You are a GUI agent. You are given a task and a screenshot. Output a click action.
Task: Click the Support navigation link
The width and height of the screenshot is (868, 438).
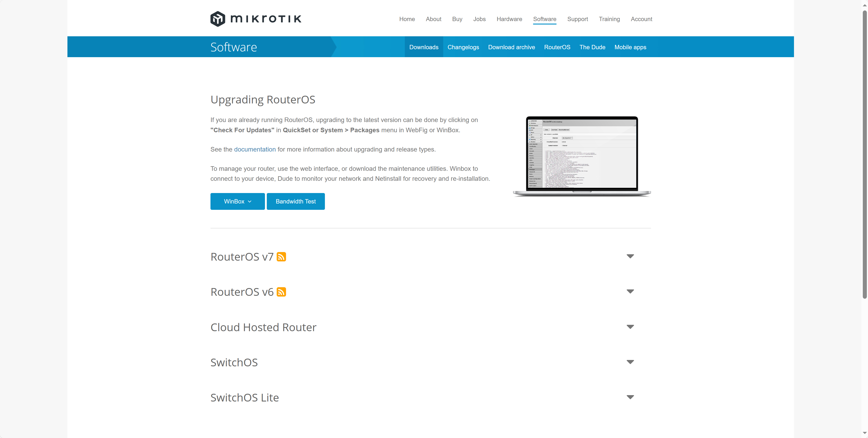pos(577,19)
